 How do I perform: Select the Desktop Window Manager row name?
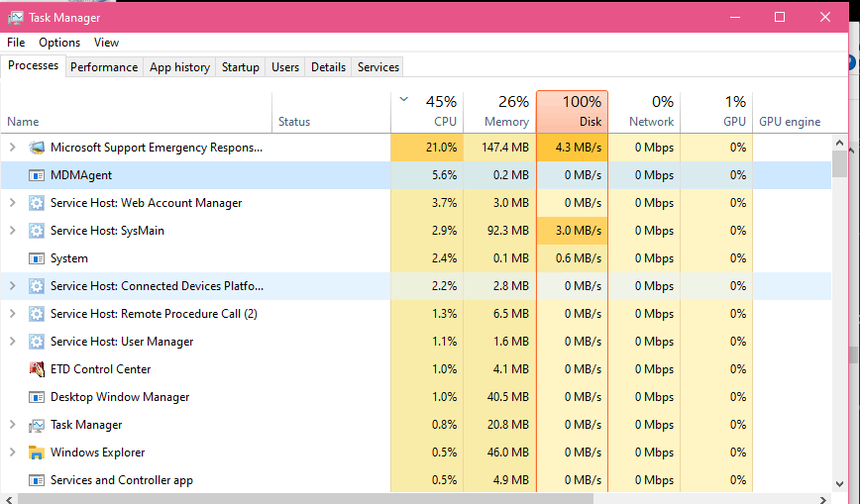[120, 397]
